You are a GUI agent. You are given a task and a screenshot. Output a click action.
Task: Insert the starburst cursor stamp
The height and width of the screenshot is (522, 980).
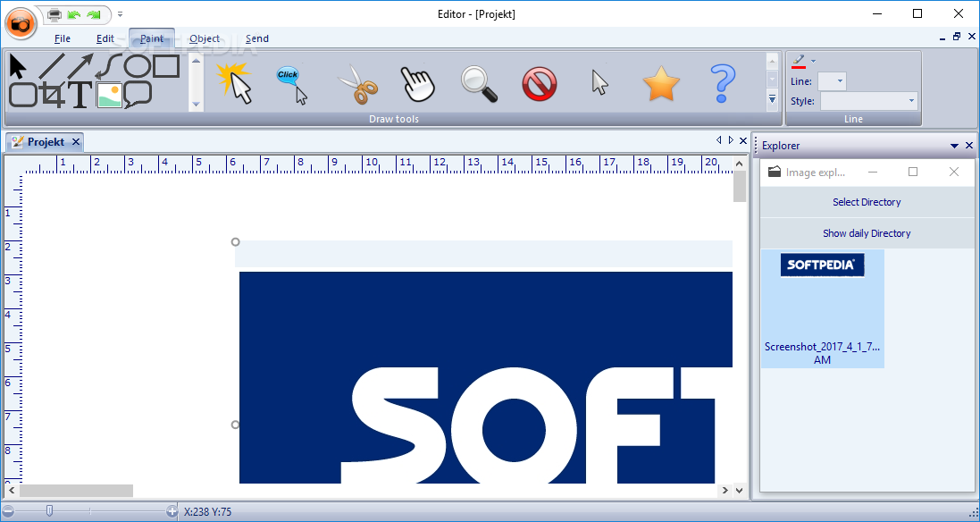[234, 82]
